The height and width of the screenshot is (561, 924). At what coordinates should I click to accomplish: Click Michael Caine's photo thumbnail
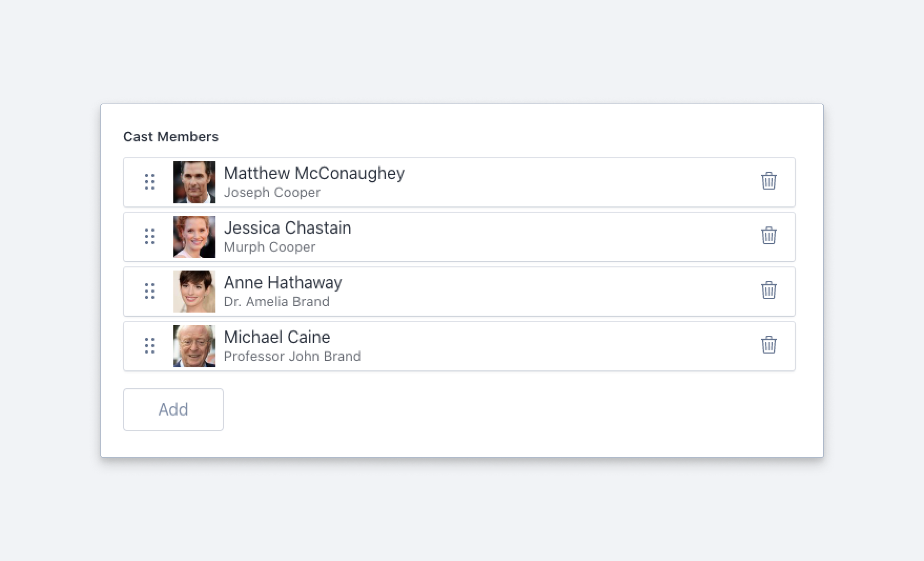(x=194, y=346)
